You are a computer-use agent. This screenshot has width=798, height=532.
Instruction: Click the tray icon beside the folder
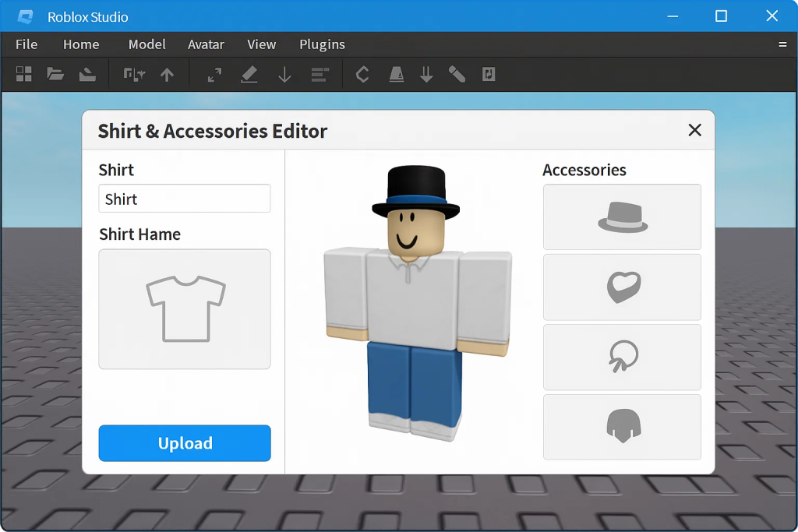coord(87,75)
